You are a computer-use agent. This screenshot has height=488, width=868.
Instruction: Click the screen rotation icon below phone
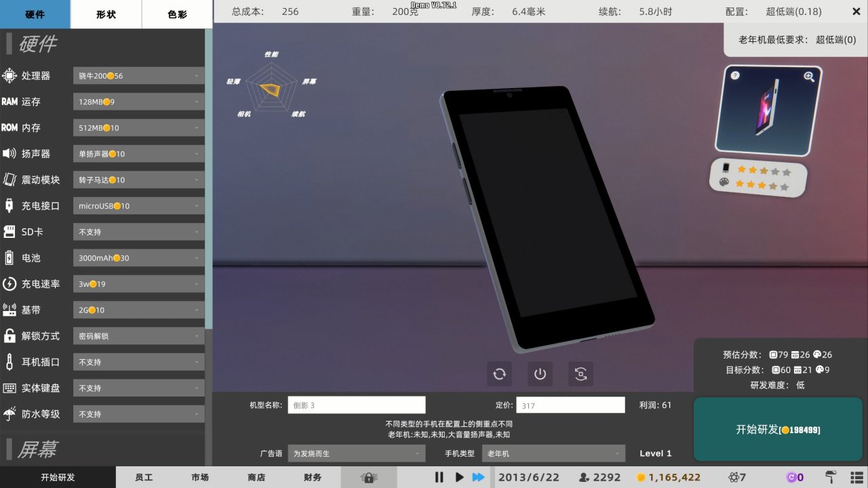click(x=580, y=373)
